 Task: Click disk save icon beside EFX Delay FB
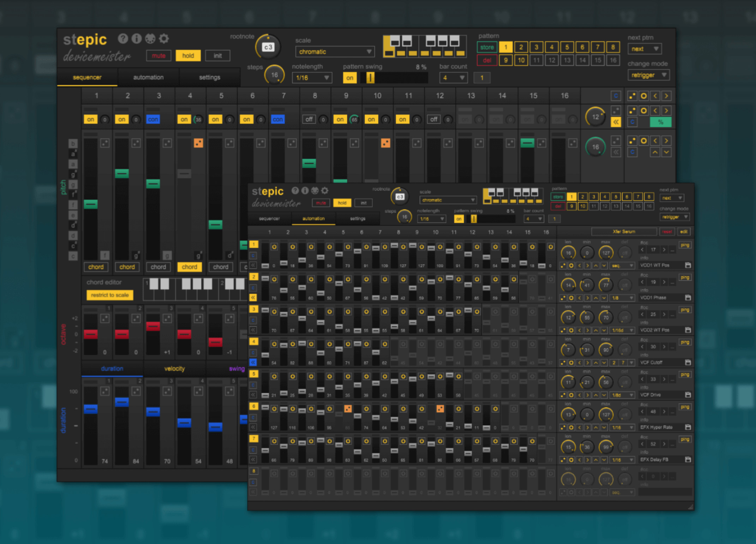(x=688, y=459)
